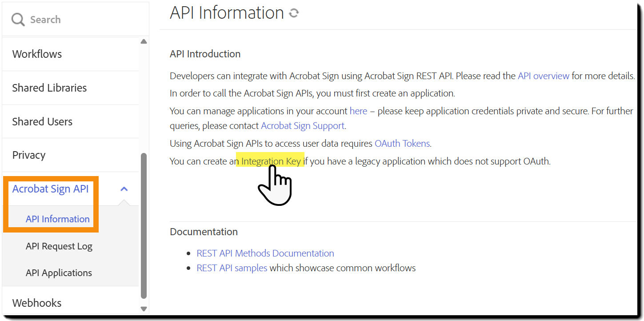Image resolution: width=644 pixels, height=321 pixels.
Task: Click the scrollbar down arrow in sidebar
Action: tap(144, 308)
